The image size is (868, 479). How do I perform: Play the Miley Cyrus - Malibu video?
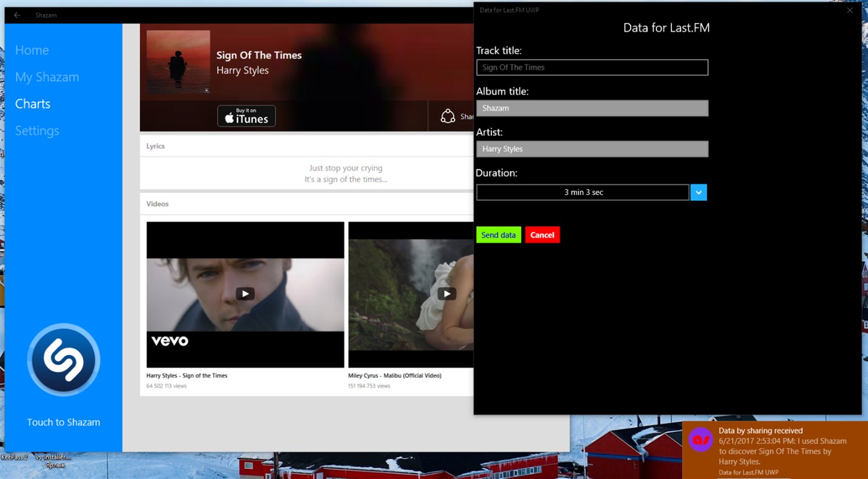pyautogui.click(x=446, y=293)
